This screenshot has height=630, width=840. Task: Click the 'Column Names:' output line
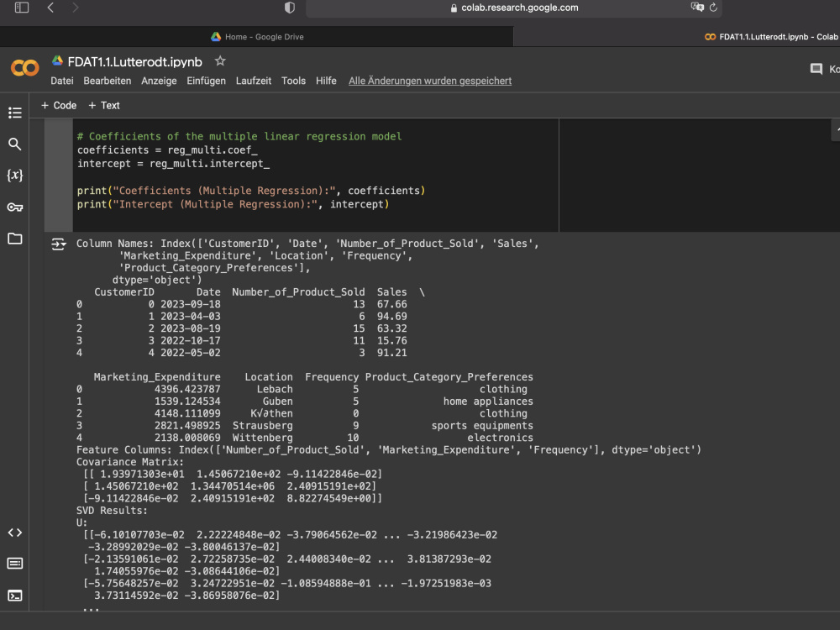307,244
